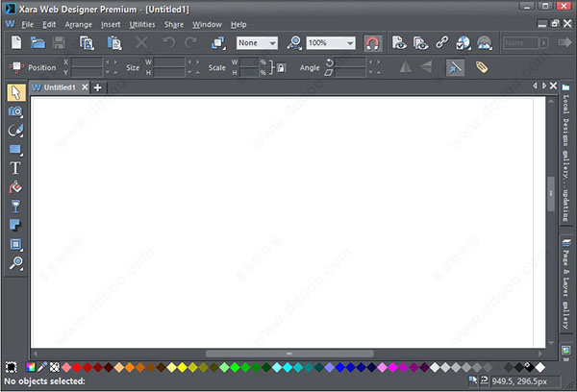Redo the last action
The height and width of the screenshot is (392, 577).
click(x=191, y=42)
